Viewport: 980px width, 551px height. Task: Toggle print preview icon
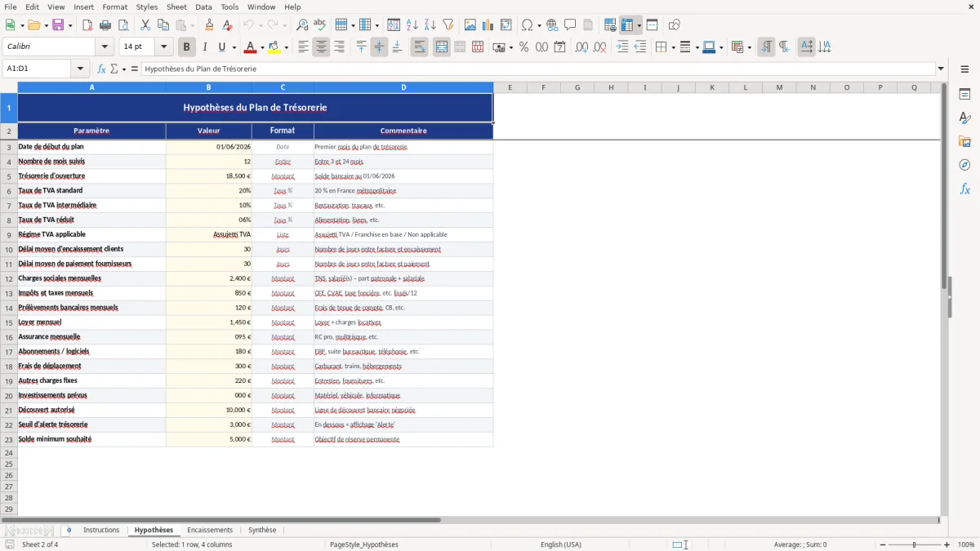click(123, 25)
